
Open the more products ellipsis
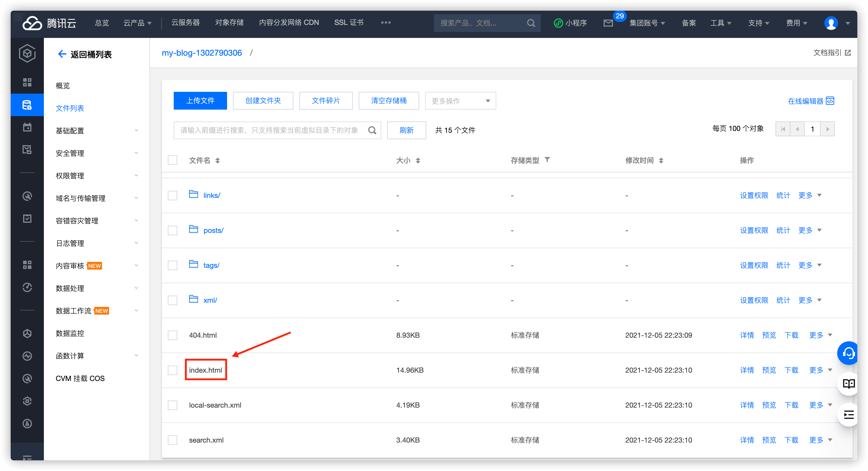pyautogui.click(x=386, y=23)
